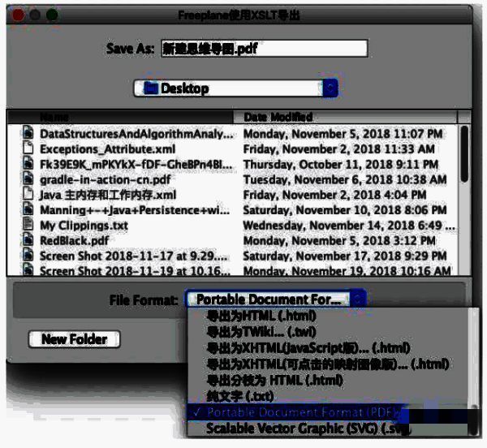The width and height of the screenshot is (487, 448).
Task: Open the Desktop location dropdown
Action: tap(235, 88)
